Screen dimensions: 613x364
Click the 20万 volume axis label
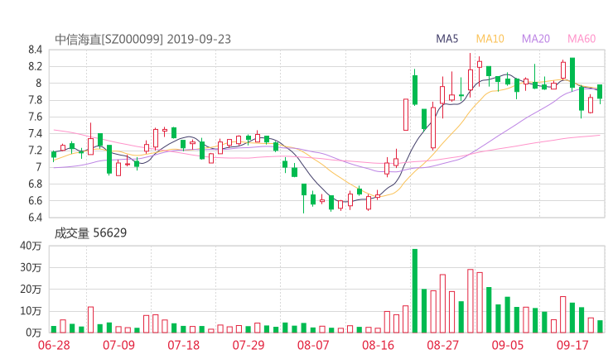click(x=31, y=290)
